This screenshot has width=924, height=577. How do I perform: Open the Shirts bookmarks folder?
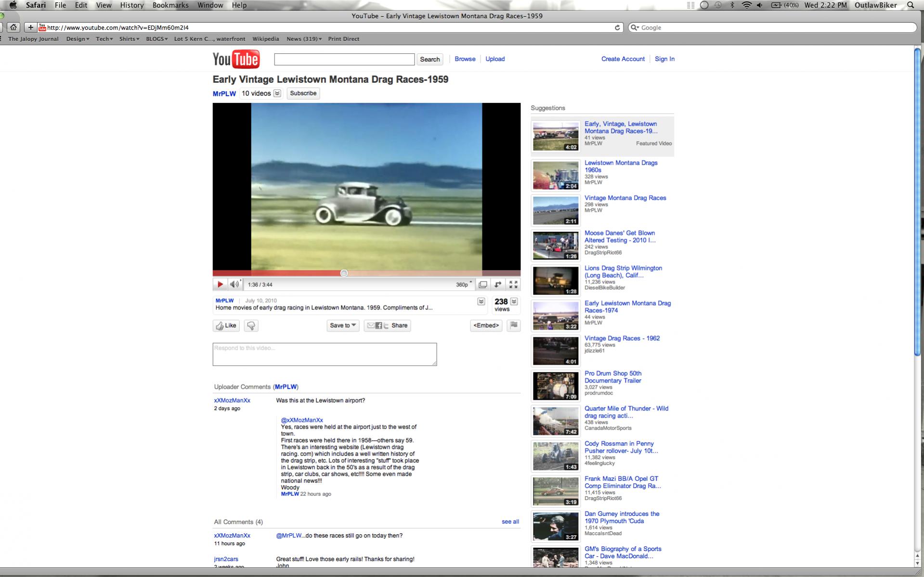coord(129,39)
